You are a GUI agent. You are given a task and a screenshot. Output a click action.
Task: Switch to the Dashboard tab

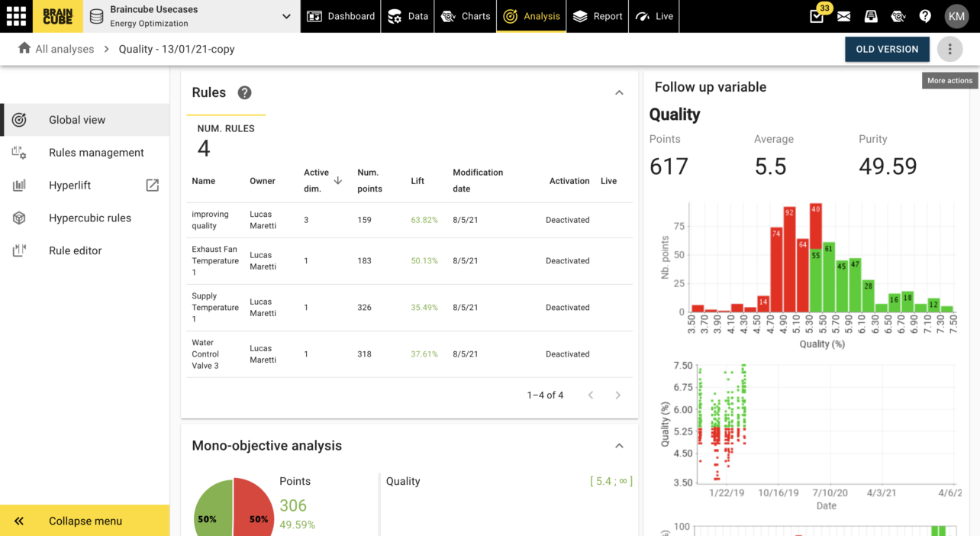[x=341, y=16]
